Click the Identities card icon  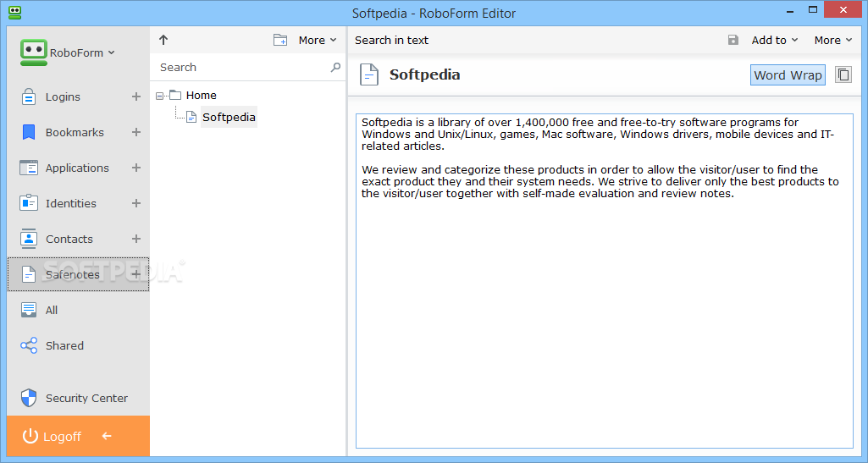(x=28, y=203)
